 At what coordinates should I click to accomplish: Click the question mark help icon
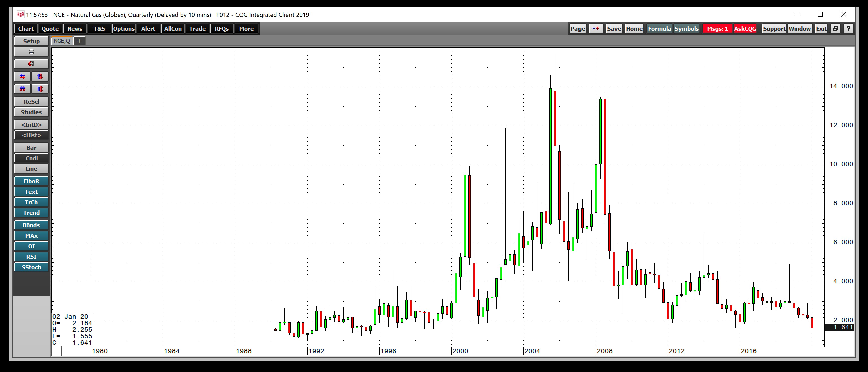tap(848, 28)
